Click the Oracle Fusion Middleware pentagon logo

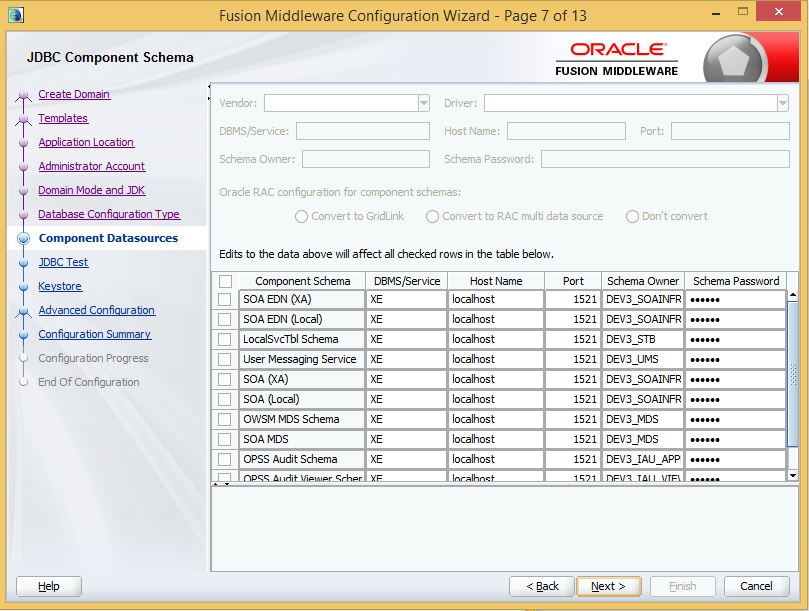pyautogui.click(x=735, y=61)
